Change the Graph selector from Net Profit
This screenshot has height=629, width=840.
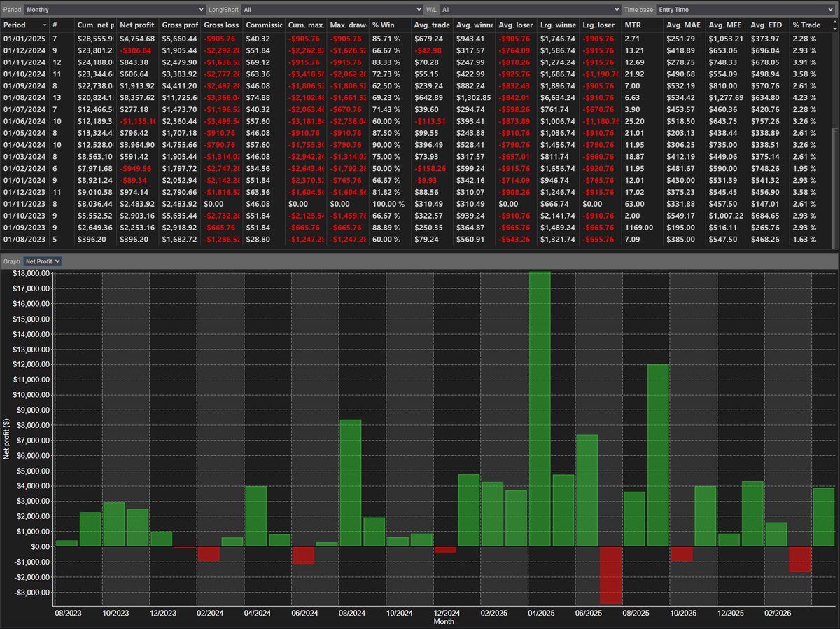(42, 261)
